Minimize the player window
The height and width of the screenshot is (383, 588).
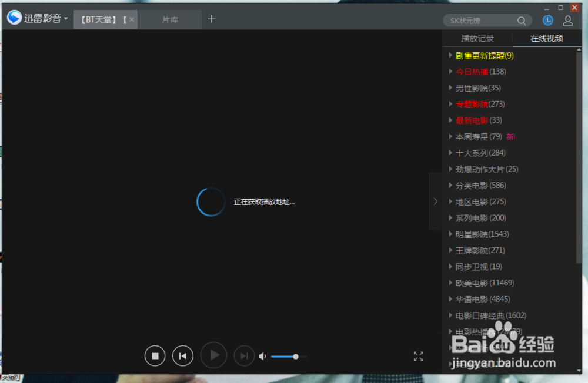point(547,8)
